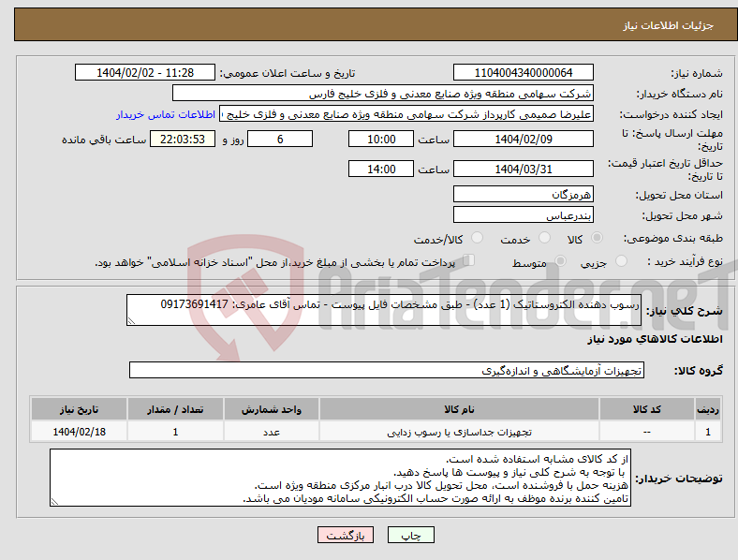Open اطلاعات تماس خریدار link
Image resolution: width=738 pixels, height=560 pixels.
click(x=166, y=114)
